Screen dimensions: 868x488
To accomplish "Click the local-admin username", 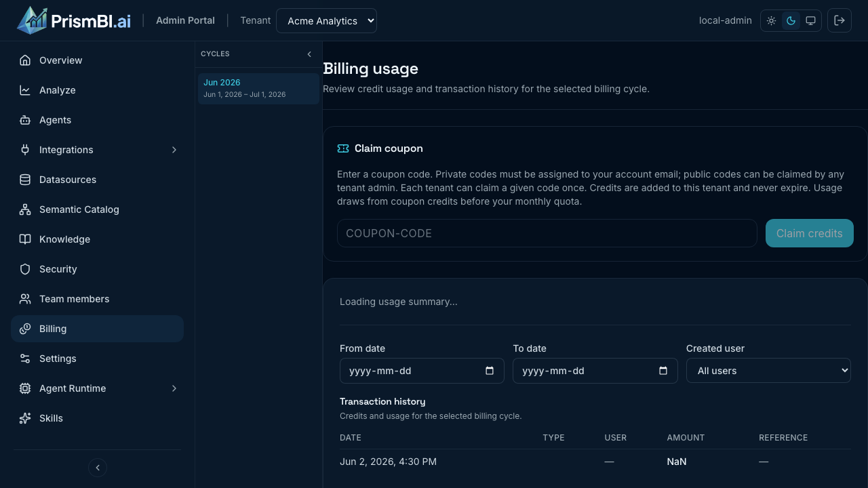I will click(726, 20).
